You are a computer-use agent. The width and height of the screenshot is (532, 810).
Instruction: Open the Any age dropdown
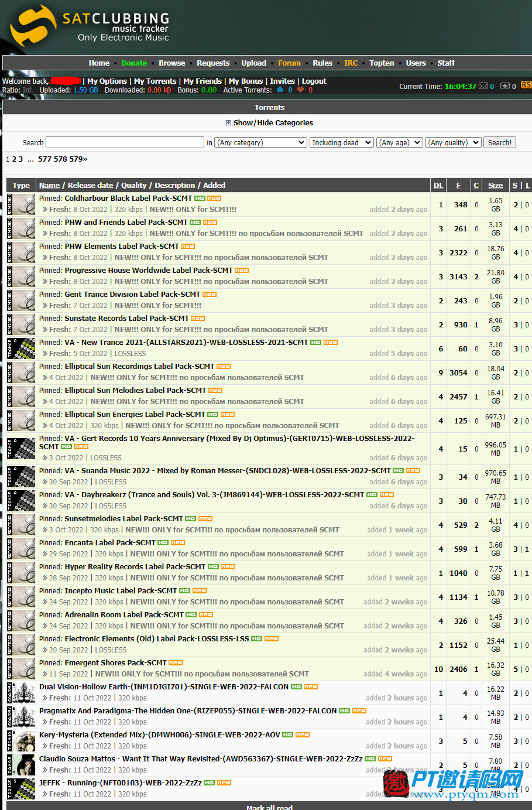tap(400, 142)
